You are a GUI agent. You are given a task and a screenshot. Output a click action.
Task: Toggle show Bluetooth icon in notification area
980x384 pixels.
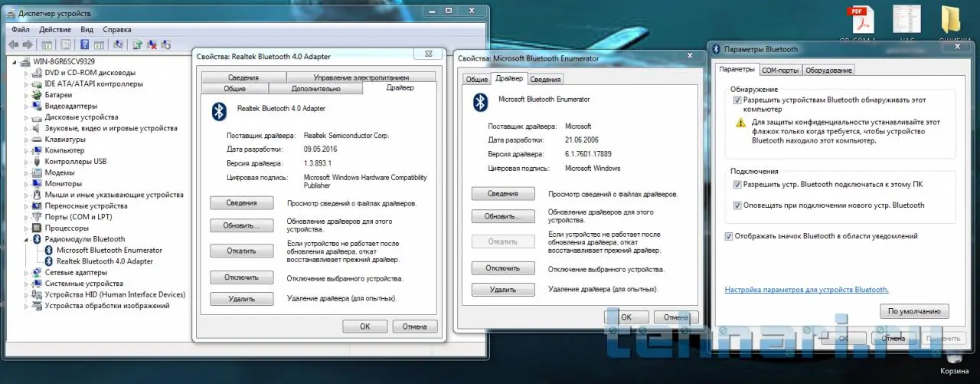click(728, 237)
